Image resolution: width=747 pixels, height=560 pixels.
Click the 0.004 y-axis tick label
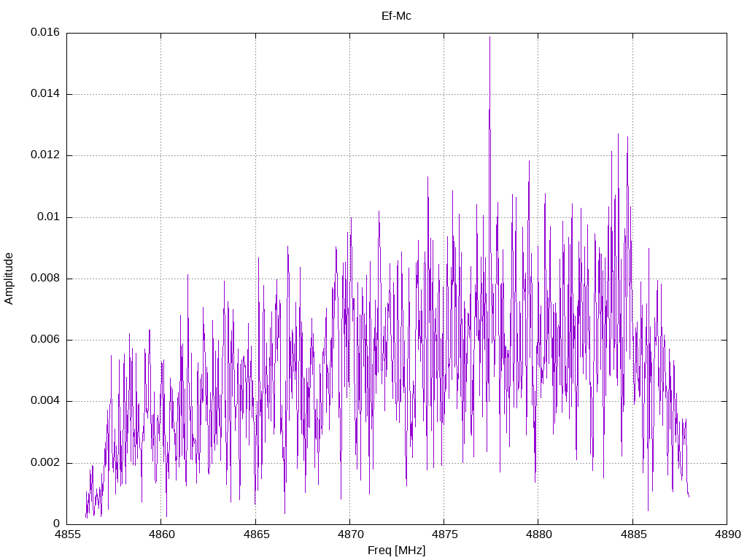coord(45,401)
